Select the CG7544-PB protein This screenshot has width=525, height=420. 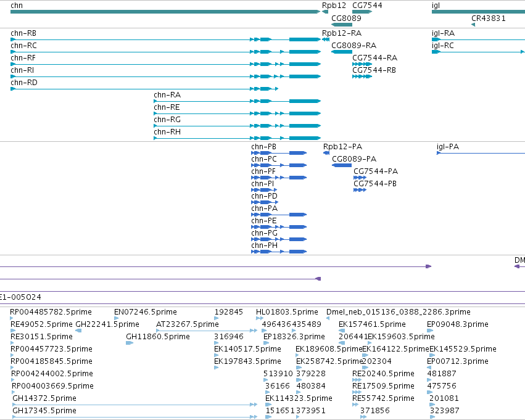click(x=360, y=190)
